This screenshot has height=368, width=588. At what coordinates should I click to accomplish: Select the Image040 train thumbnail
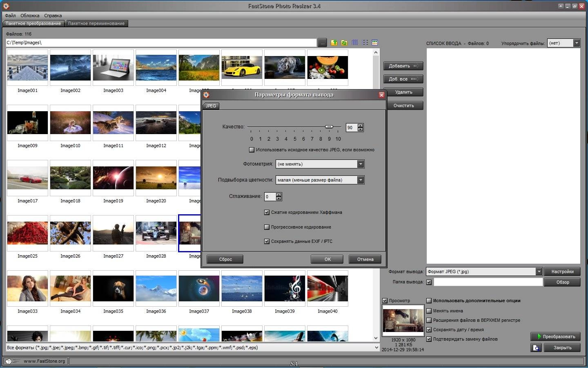[x=327, y=288]
